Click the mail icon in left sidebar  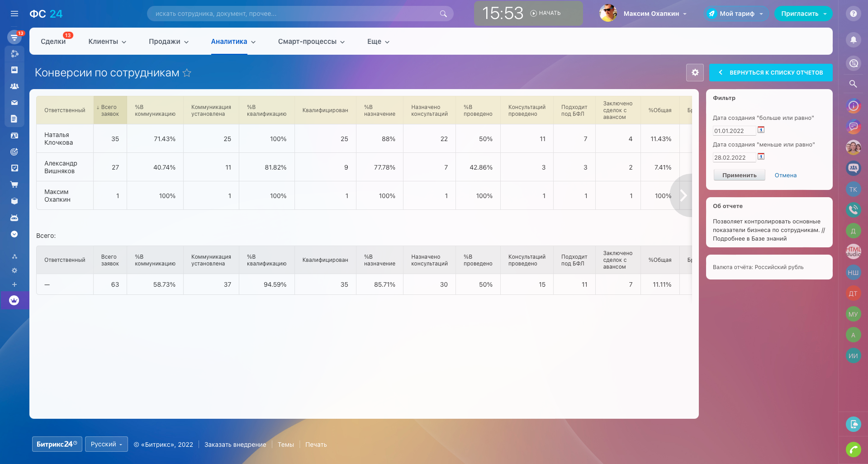pyautogui.click(x=14, y=103)
